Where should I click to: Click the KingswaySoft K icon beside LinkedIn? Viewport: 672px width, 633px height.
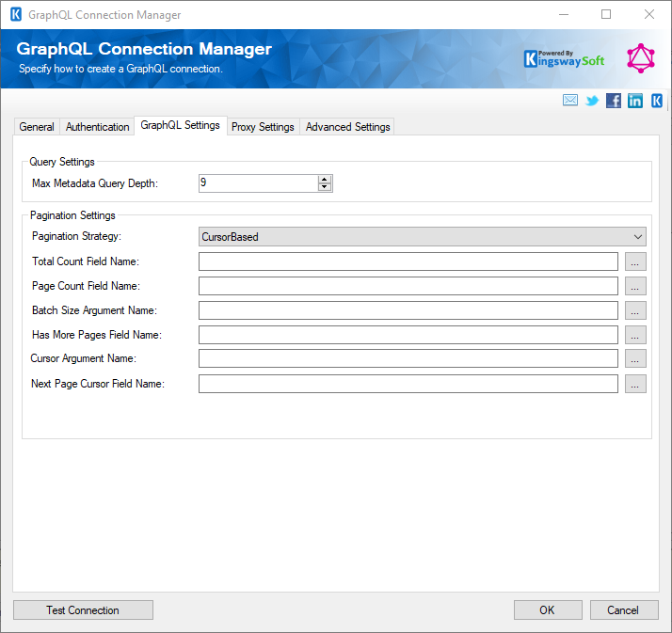657,101
